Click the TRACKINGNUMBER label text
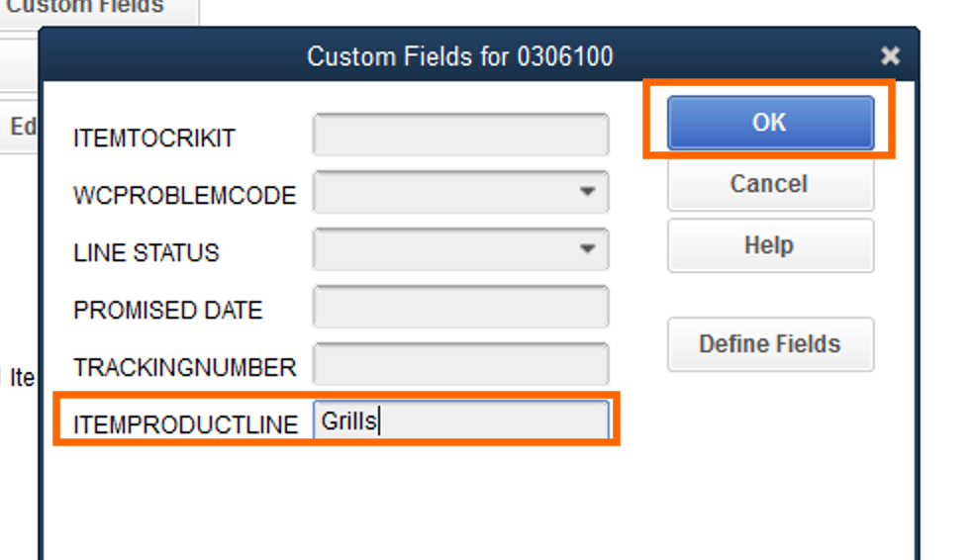 pyautogui.click(x=184, y=368)
